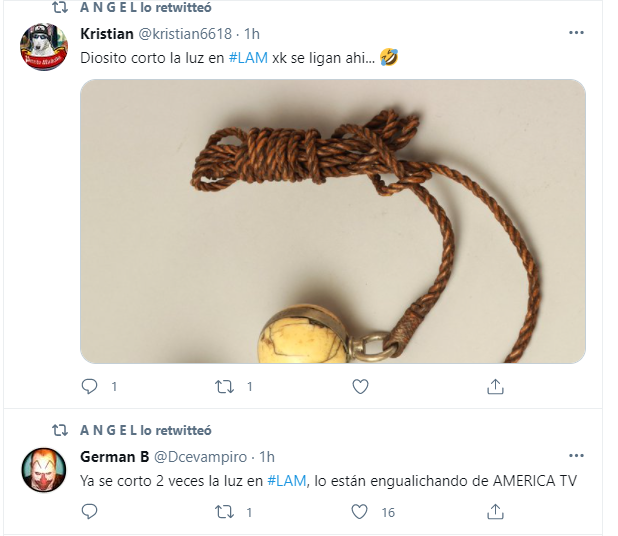
Task: Share Kristian's tweet via share icon
Action: (x=495, y=386)
